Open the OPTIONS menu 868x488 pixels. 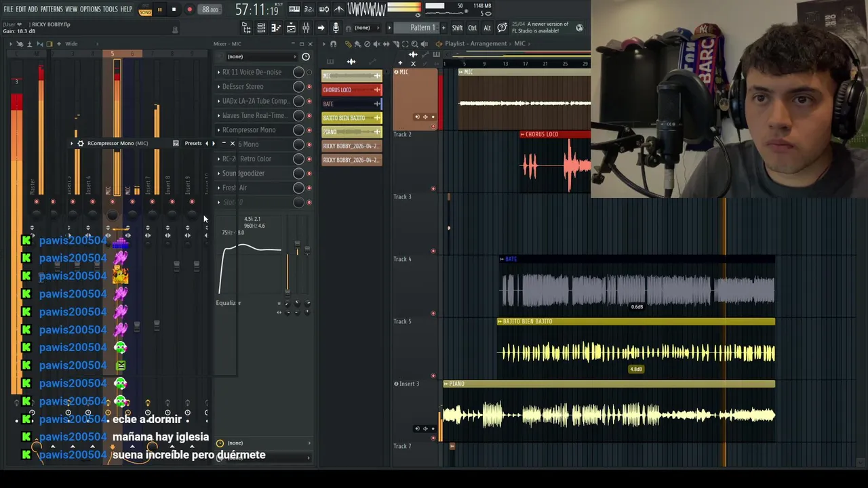(90, 9)
